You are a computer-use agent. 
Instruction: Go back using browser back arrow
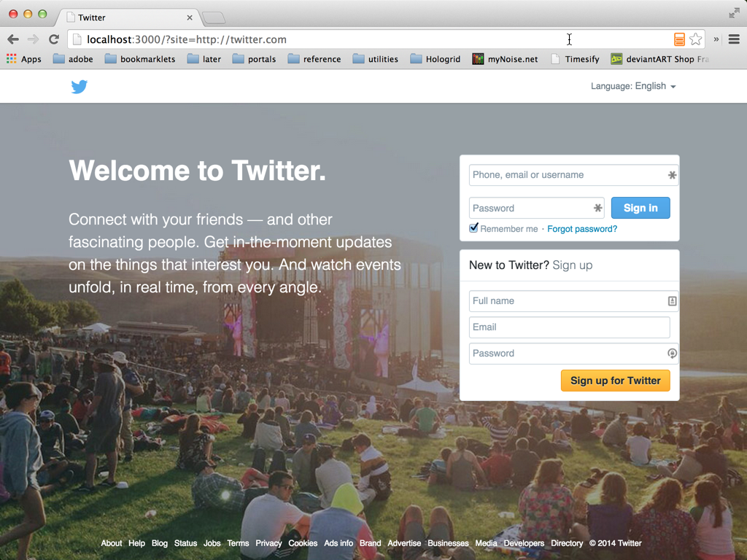click(13, 39)
